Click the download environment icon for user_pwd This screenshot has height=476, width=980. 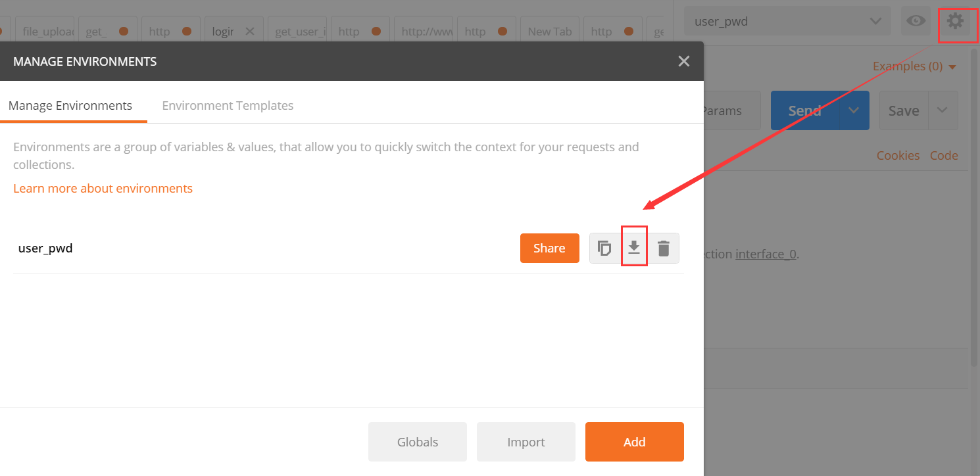click(x=634, y=248)
